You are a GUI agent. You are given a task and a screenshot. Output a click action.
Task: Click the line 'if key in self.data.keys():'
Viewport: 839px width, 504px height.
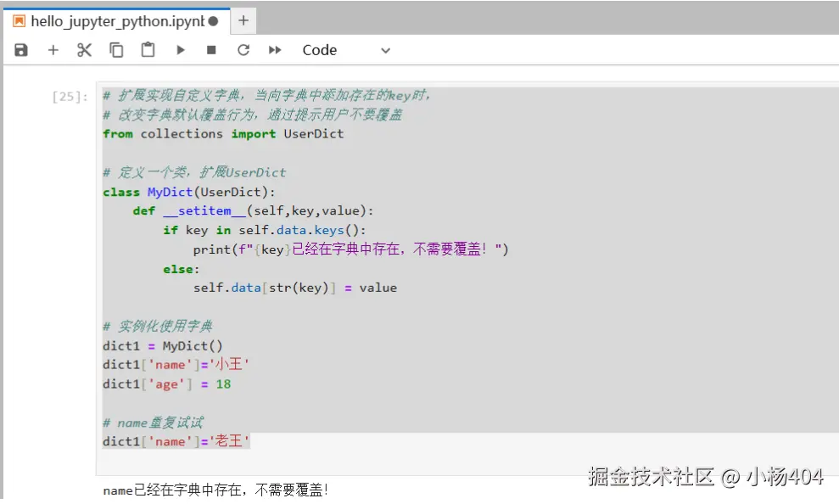pos(265,230)
